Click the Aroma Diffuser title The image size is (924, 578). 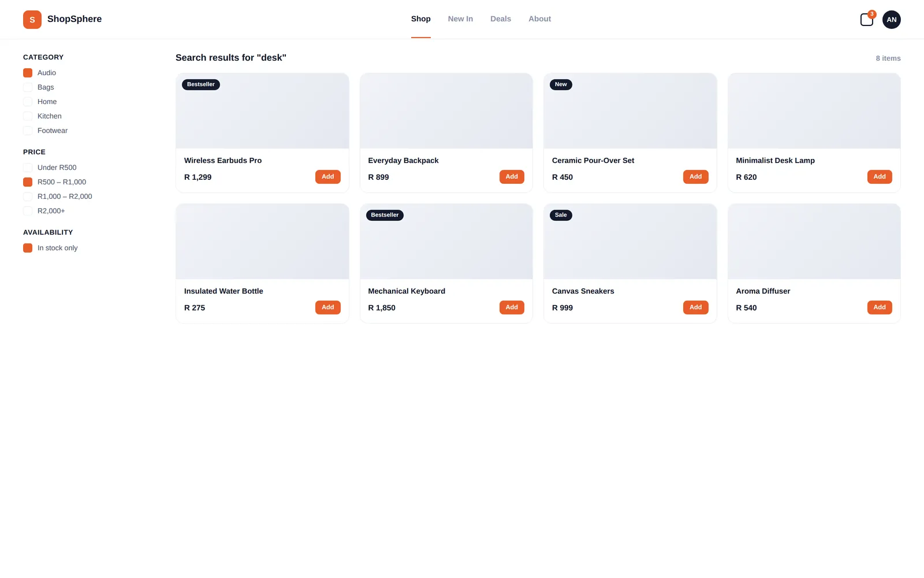[x=763, y=291]
